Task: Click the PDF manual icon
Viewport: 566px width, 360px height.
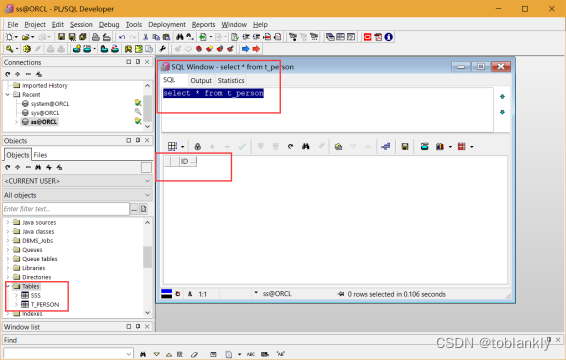Action: (378, 37)
